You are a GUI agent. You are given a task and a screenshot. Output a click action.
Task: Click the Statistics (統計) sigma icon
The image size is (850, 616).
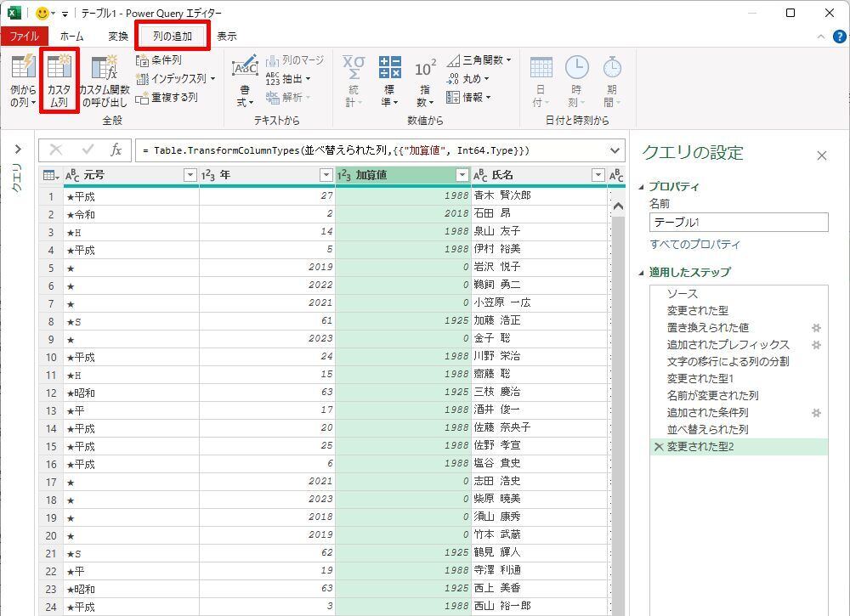tap(353, 69)
